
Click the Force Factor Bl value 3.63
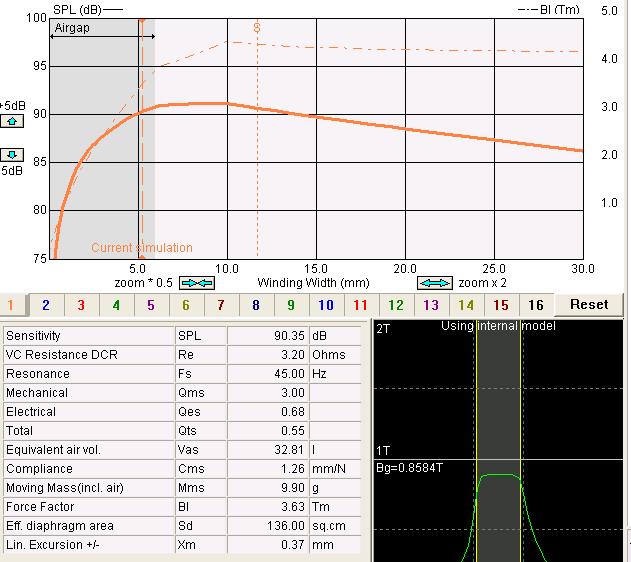coord(268,507)
